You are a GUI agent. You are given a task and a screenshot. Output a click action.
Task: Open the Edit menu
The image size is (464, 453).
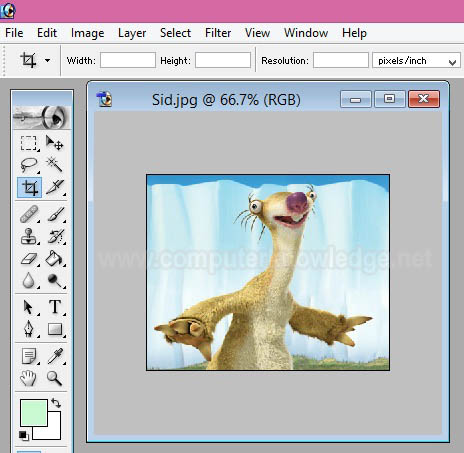point(47,33)
